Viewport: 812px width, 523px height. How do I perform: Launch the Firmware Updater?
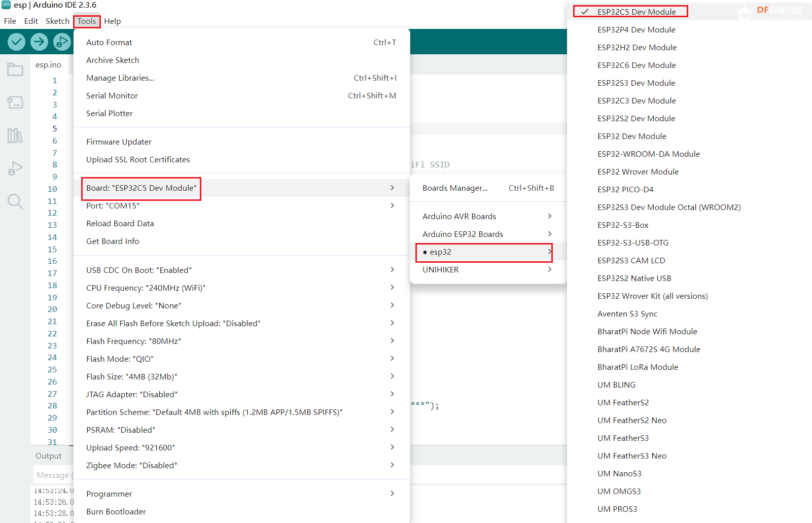pos(241,142)
